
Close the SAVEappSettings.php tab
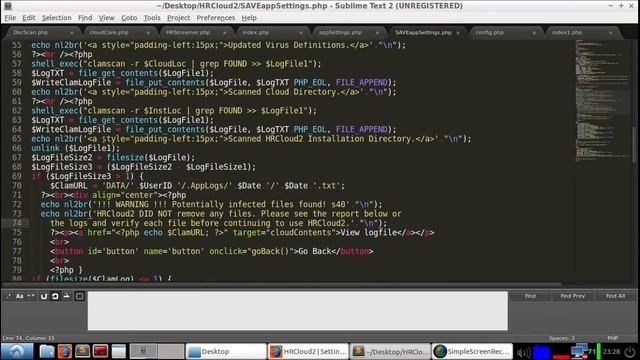click(x=458, y=33)
